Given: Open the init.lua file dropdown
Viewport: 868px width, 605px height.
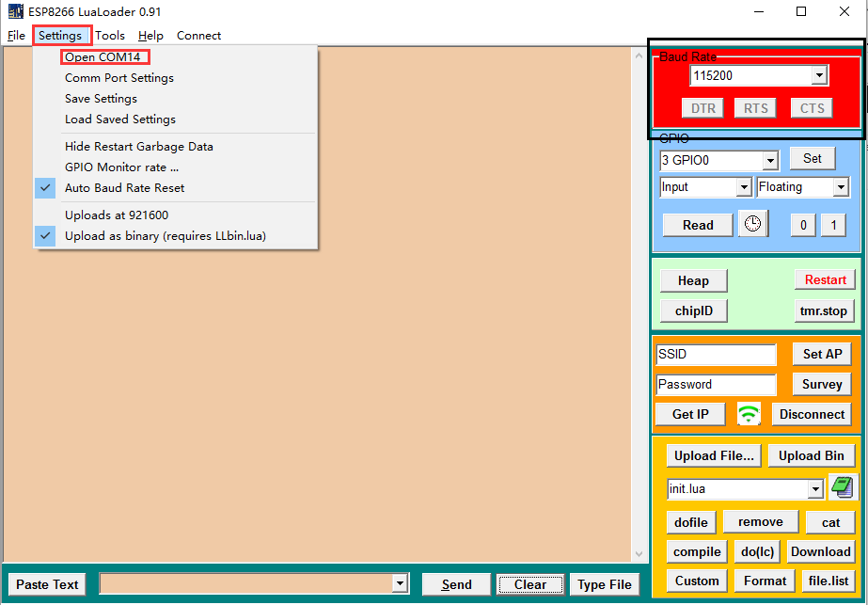Looking at the screenshot, I should (x=814, y=489).
